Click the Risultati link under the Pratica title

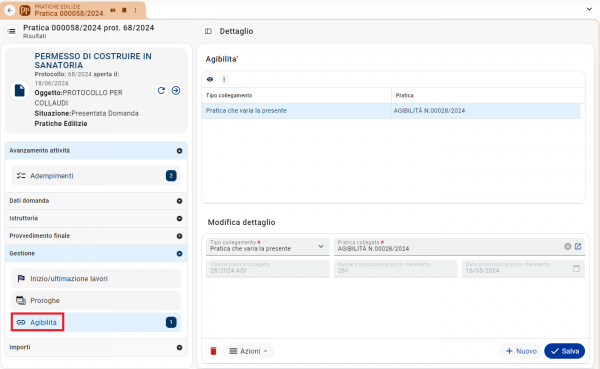click(x=34, y=36)
